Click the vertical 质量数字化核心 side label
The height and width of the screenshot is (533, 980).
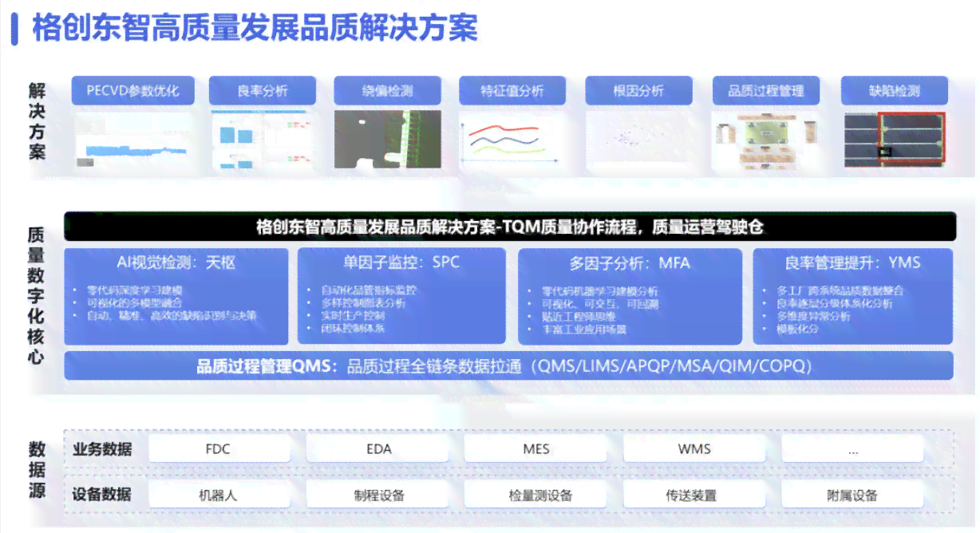[36, 295]
